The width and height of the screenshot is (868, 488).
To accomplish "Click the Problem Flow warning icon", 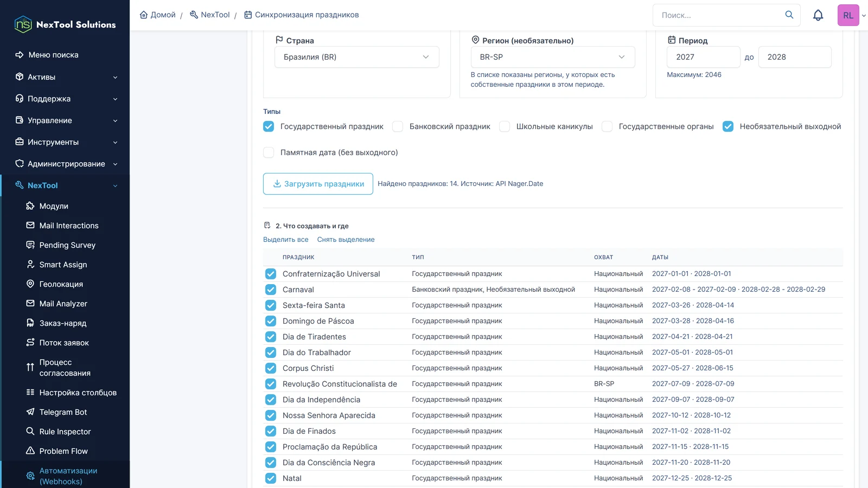I will 30,451.
